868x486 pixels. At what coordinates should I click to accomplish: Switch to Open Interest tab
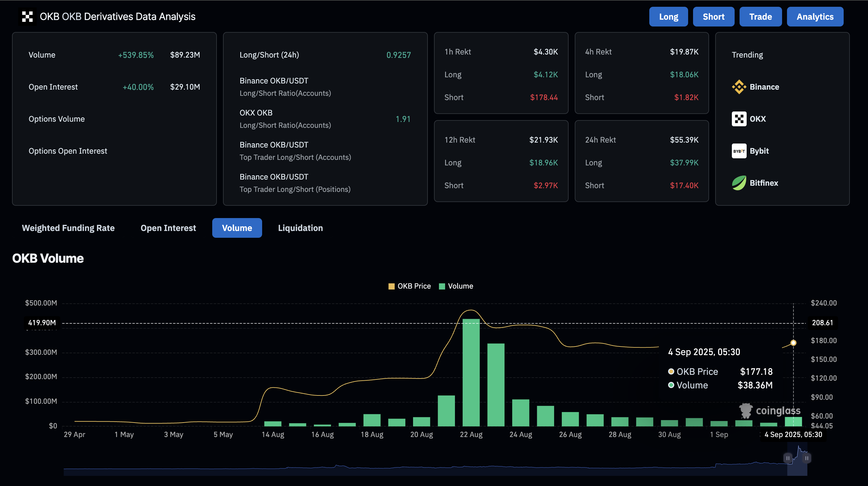(x=168, y=228)
